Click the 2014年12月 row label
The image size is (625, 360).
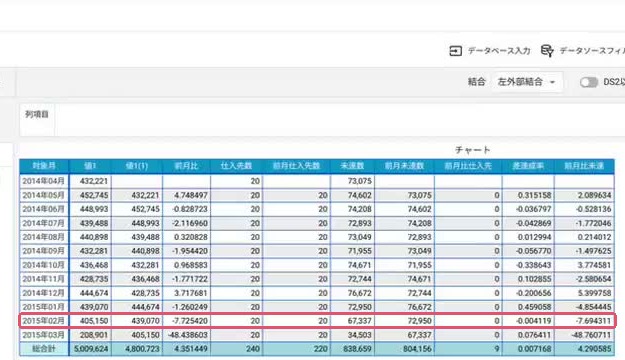pyautogui.click(x=43, y=293)
